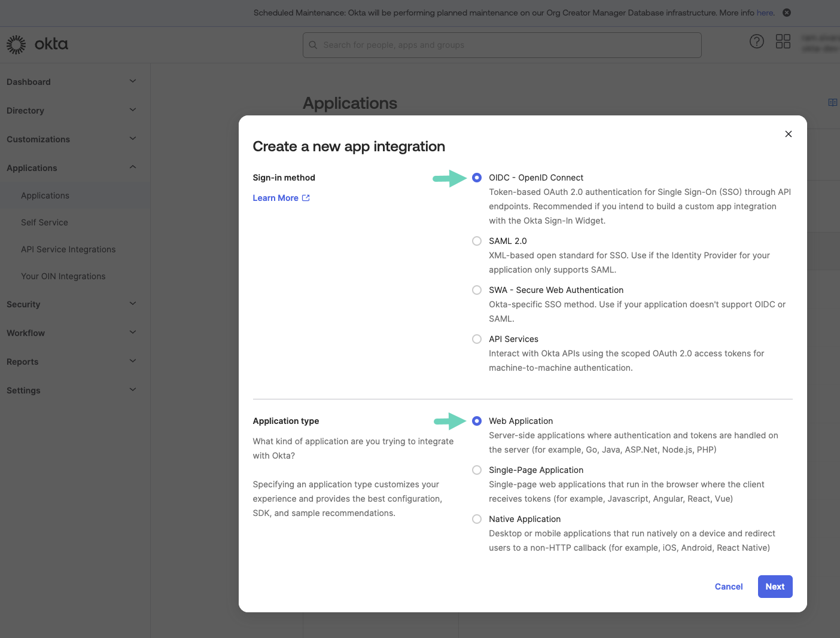Click the people and apps search field
This screenshot has height=638, width=840.
502,45
